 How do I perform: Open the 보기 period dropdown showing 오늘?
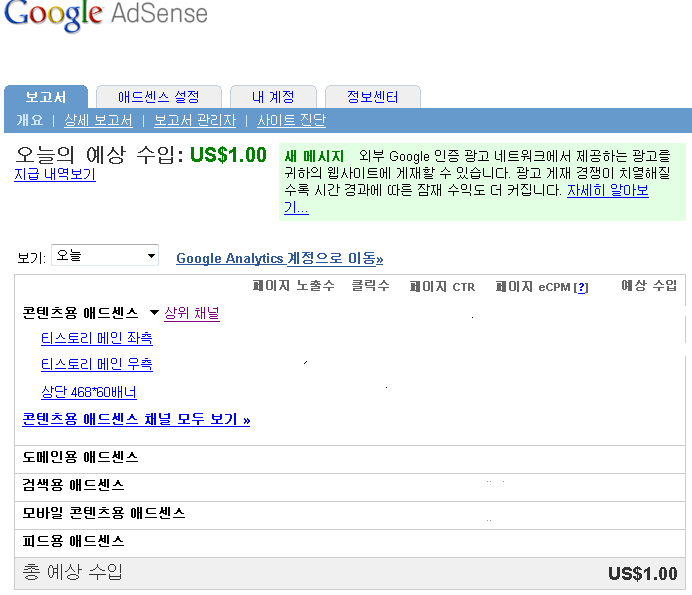105,256
